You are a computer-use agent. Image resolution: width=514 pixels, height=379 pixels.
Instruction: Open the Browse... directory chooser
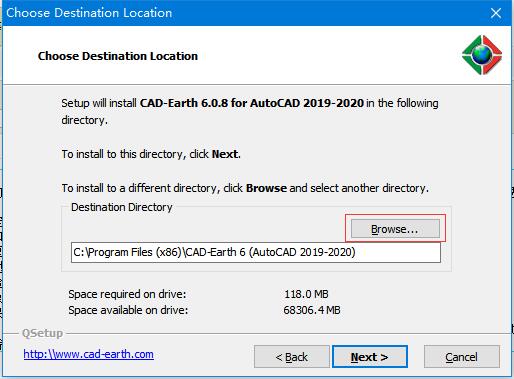395,229
